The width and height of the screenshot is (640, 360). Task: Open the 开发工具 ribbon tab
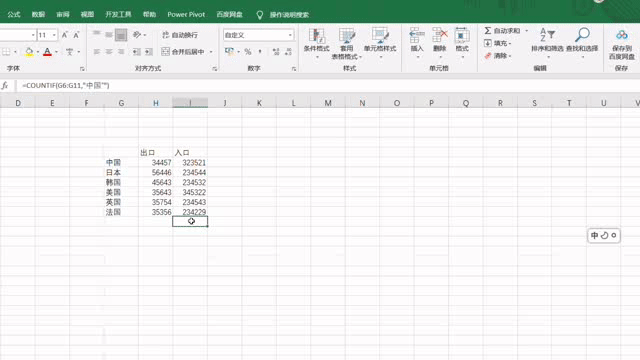(x=118, y=14)
